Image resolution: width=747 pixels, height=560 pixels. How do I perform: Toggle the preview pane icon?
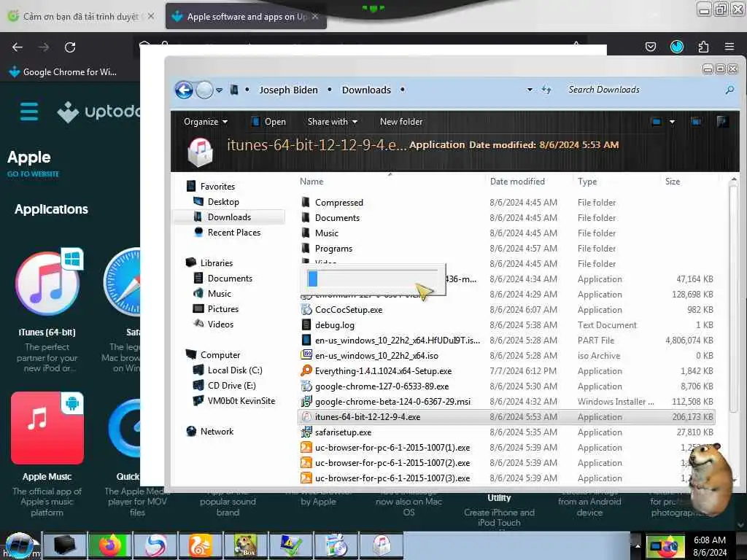click(x=696, y=122)
